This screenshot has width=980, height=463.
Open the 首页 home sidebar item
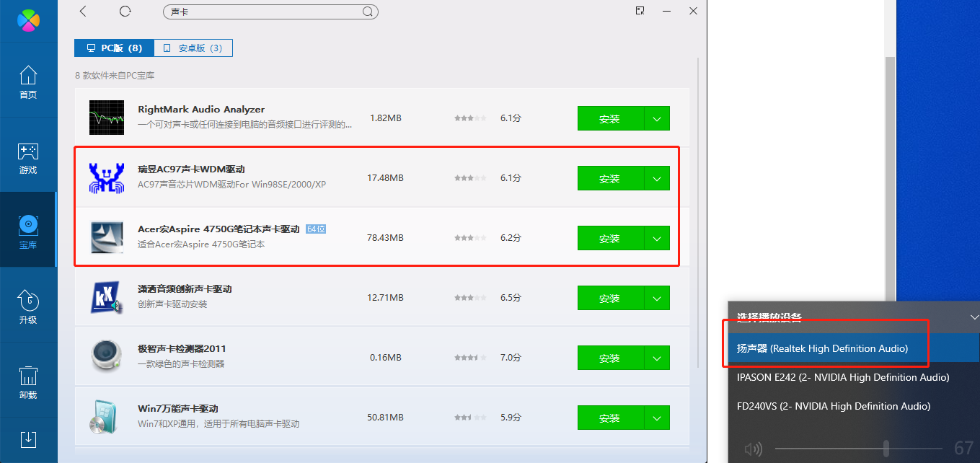click(28, 83)
